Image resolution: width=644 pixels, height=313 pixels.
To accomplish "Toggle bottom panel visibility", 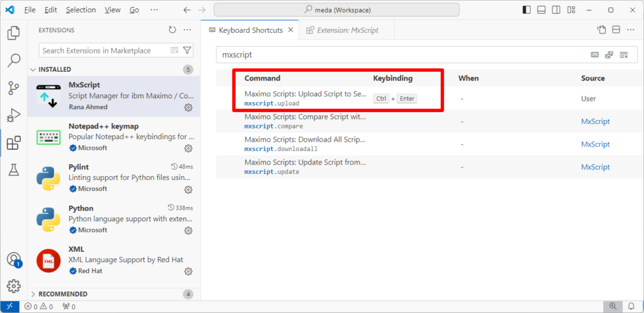I will (x=541, y=10).
